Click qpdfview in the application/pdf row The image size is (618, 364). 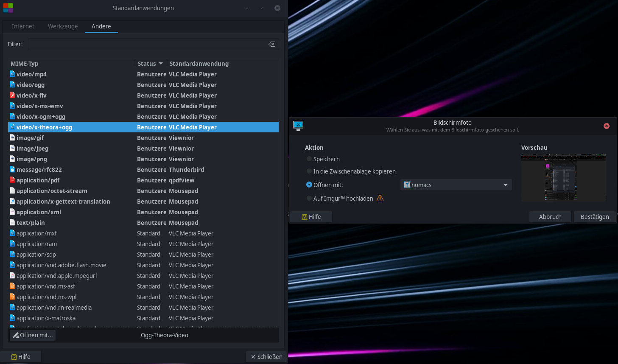pos(182,180)
